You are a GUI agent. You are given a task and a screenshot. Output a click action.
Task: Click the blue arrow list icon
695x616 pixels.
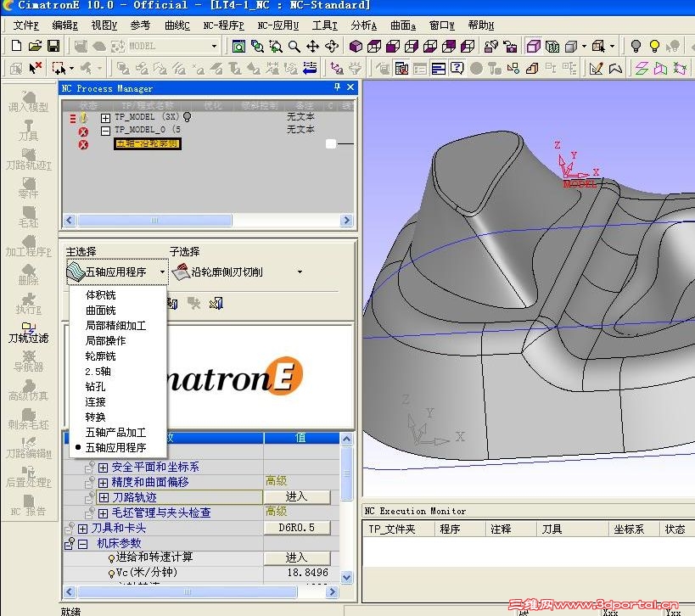pos(310,68)
